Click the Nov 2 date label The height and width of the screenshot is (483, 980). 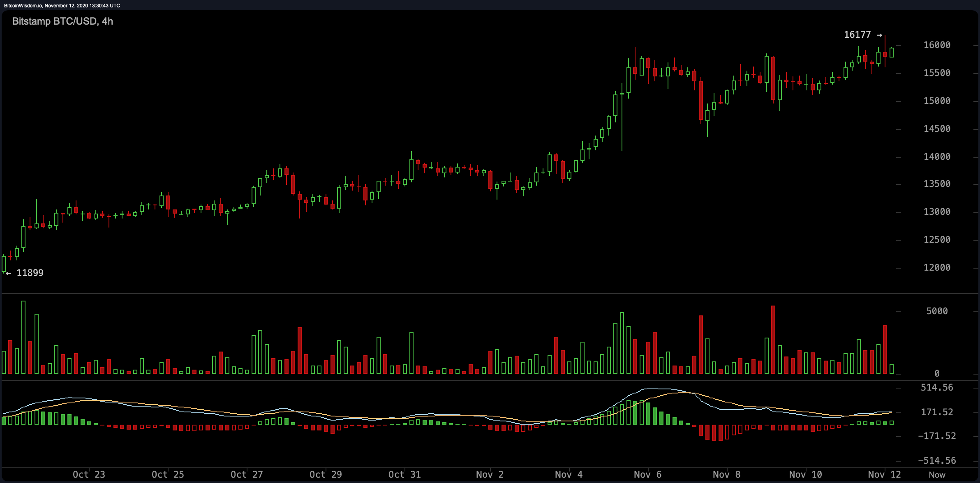[x=490, y=475]
